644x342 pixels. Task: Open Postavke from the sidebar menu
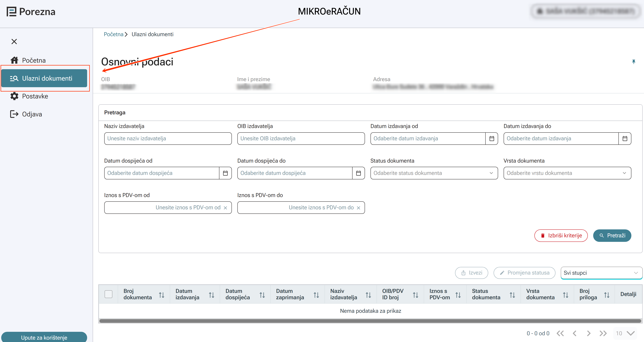35,96
